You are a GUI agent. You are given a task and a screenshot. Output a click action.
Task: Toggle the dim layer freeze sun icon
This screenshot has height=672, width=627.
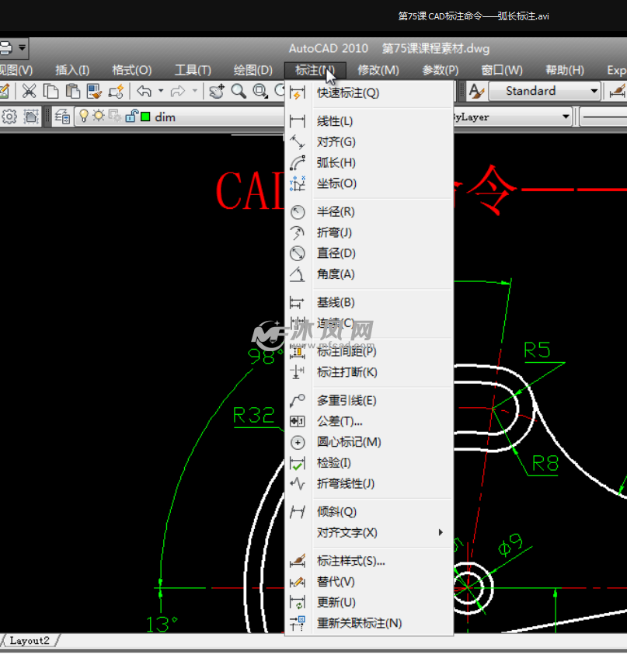pyautogui.click(x=99, y=117)
